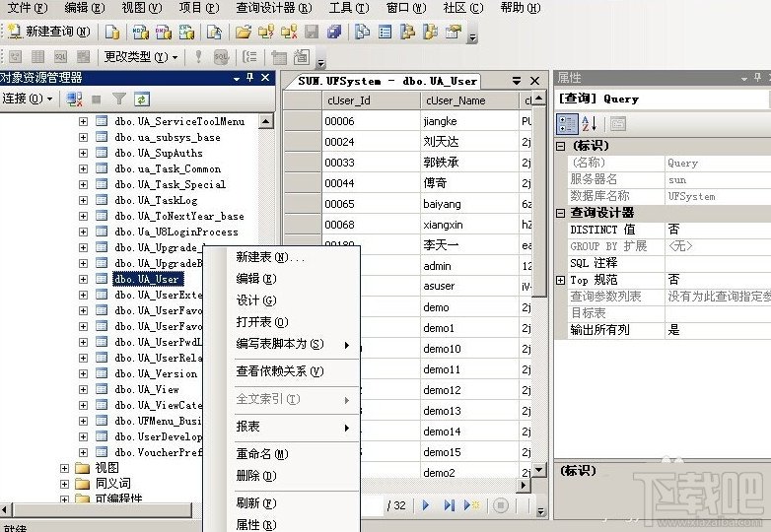Refresh Object Explorer with the green icon

coord(141,100)
